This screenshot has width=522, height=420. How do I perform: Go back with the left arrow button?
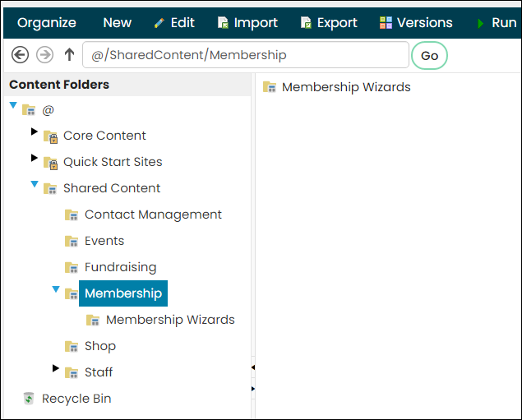20,54
